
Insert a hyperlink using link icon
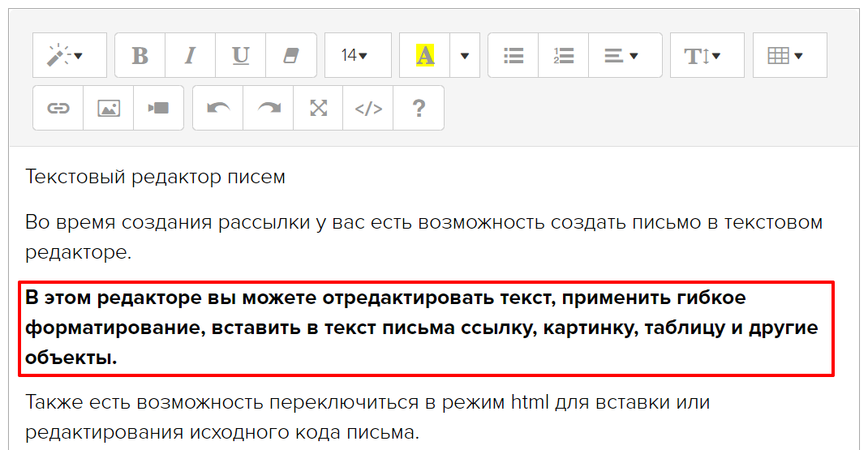pyautogui.click(x=58, y=108)
